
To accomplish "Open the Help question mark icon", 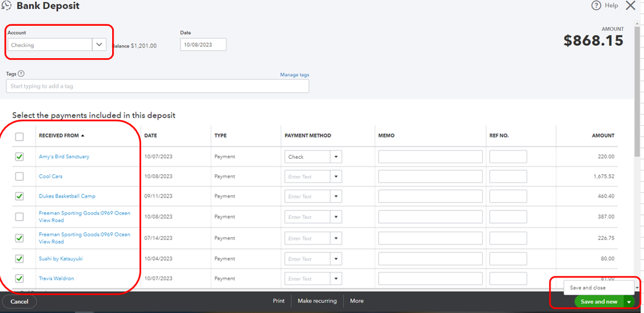I will [596, 6].
